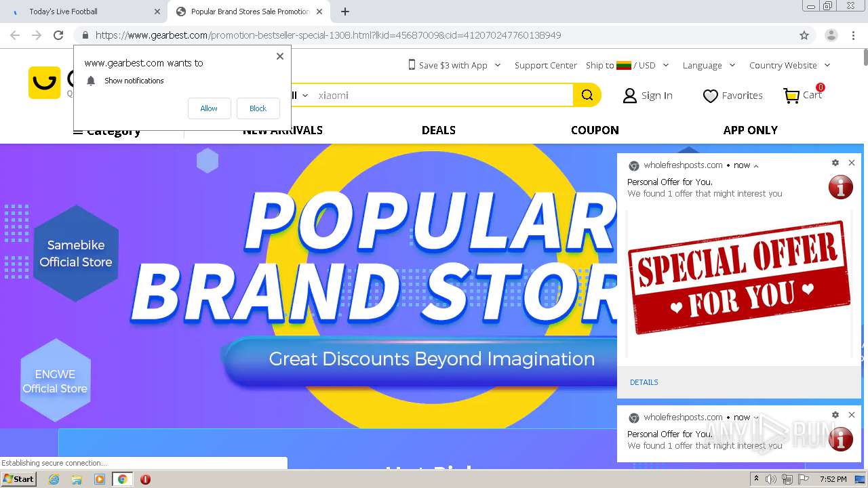The width and height of the screenshot is (868, 488).
Task: Show hidden system tray icons
Action: [757, 479]
